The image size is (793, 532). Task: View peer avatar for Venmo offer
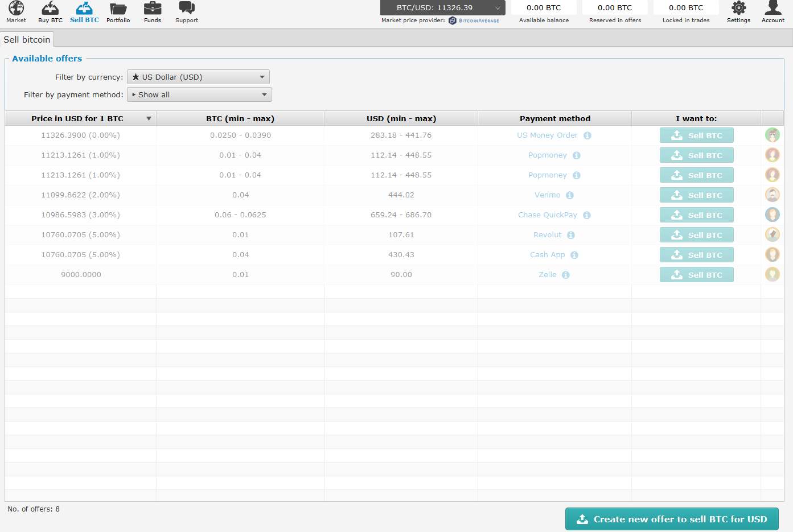pyautogui.click(x=773, y=195)
